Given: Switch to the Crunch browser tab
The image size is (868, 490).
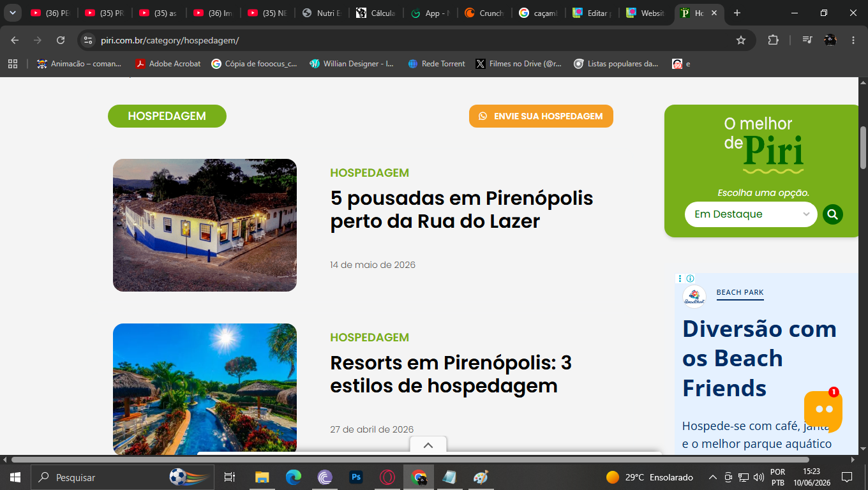Looking at the screenshot, I should [x=484, y=13].
